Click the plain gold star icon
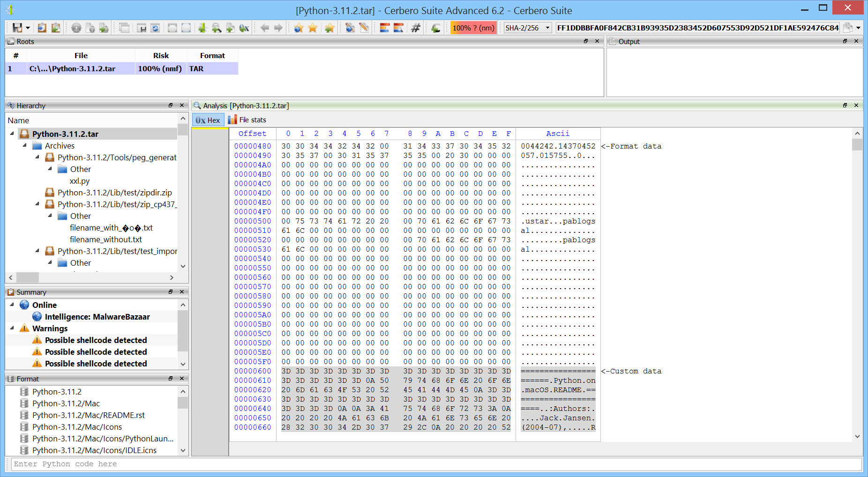This screenshot has height=477, width=868. (313, 28)
